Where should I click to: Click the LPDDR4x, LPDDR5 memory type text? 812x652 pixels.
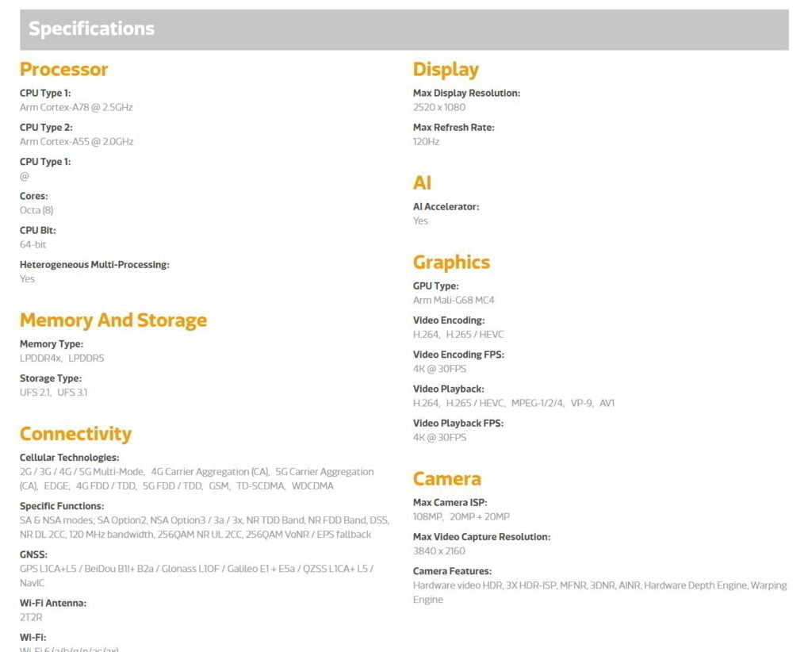62,359
